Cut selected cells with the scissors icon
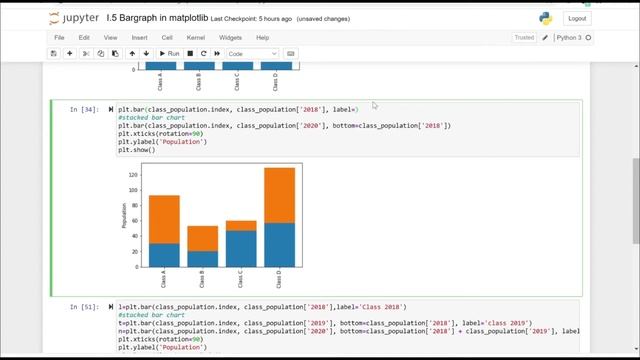The image size is (640, 360). [86, 53]
